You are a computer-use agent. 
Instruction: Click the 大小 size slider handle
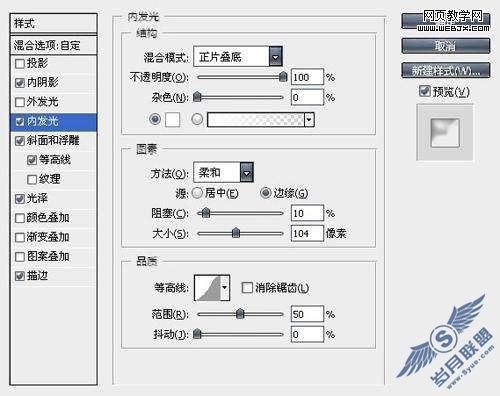236,233
